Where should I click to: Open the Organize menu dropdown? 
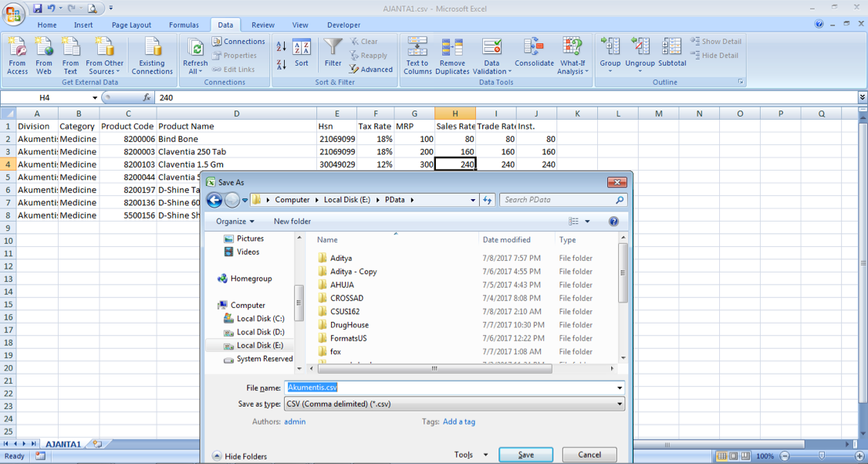[x=235, y=222]
